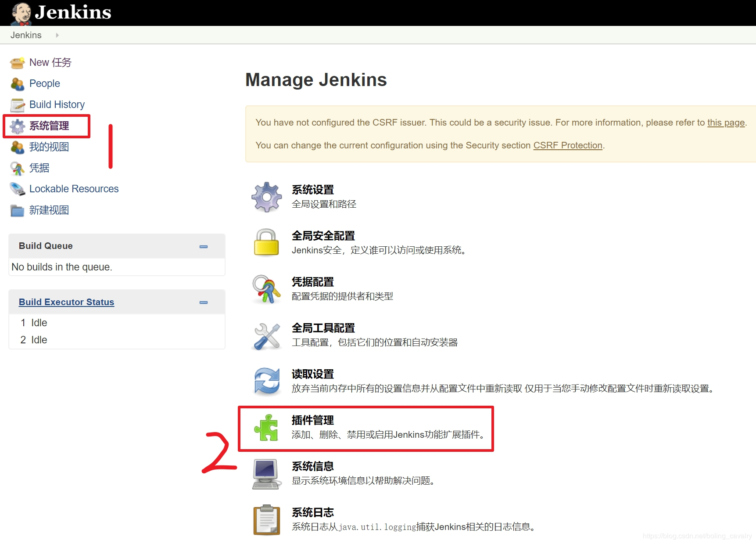Select 系统管理 in sidebar

49,126
